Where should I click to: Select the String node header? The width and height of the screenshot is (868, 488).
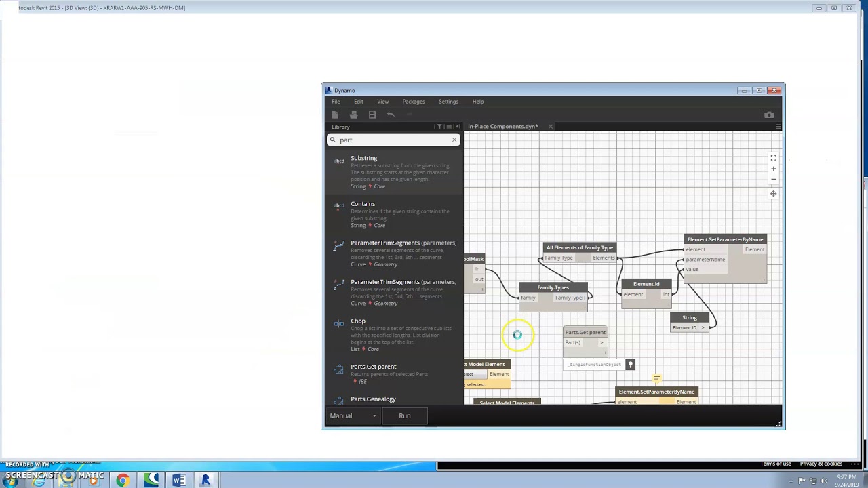click(x=690, y=318)
